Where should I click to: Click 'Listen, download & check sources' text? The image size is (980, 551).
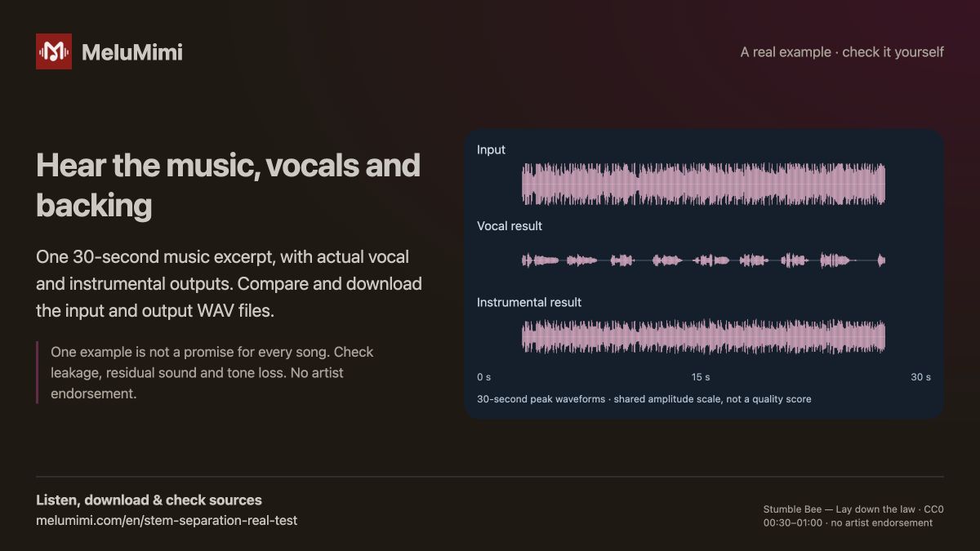[149, 500]
